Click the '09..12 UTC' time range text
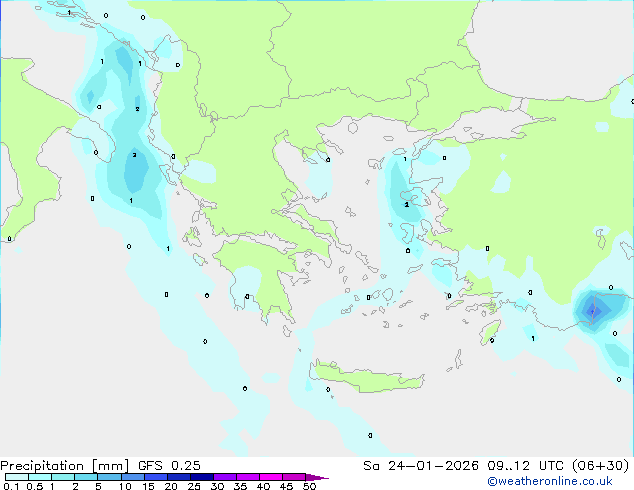 point(526,466)
